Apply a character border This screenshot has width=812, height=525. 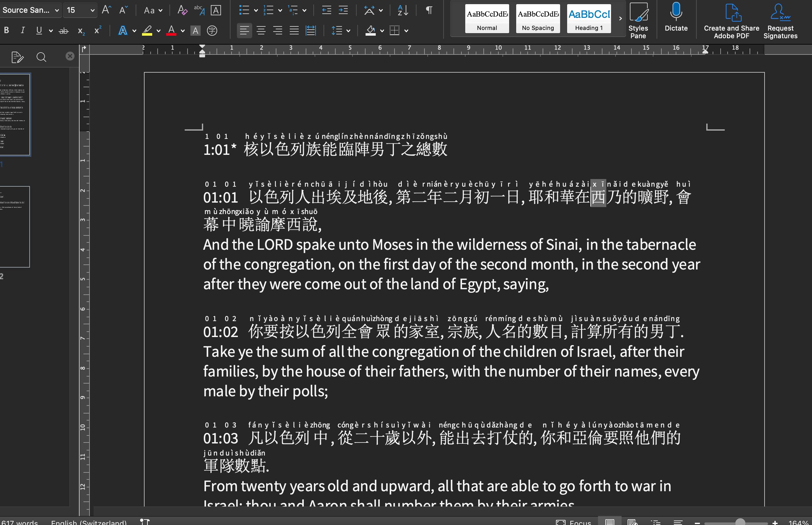(216, 10)
